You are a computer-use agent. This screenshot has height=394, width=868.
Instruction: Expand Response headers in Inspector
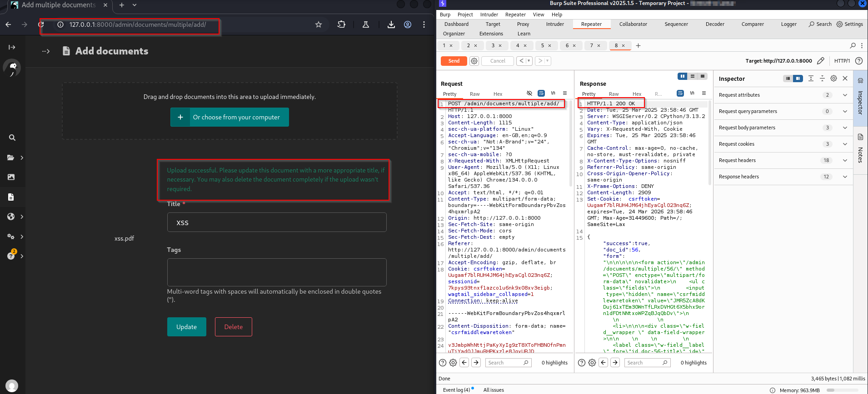click(x=783, y=177)
